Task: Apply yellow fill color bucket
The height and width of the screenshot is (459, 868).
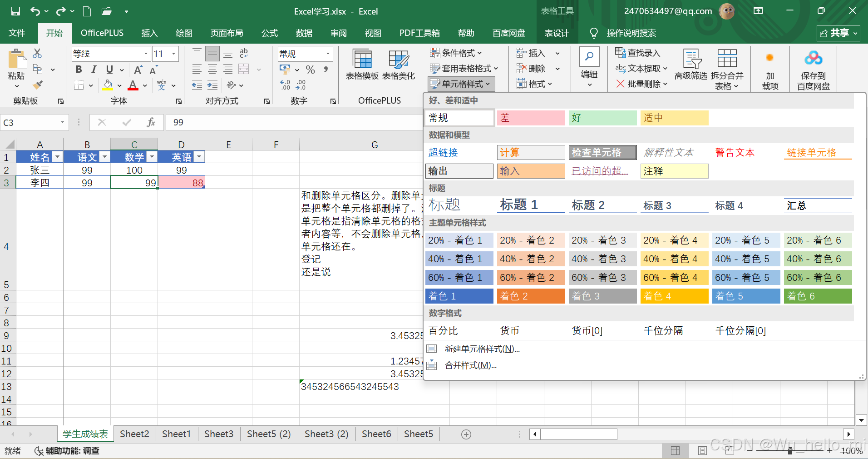Action: tap(108, 85)
